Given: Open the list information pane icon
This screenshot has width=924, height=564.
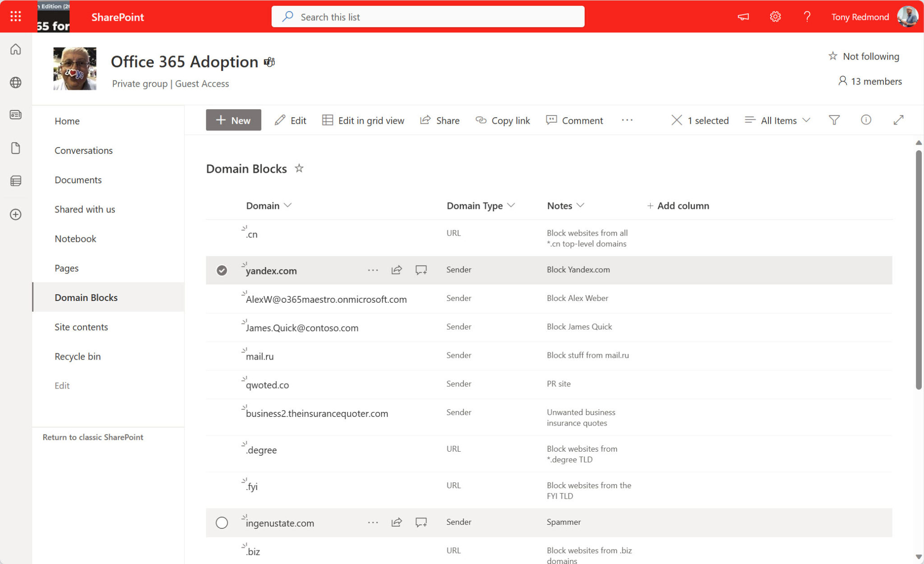Looking at the screenshot, I should click(866, 120).
